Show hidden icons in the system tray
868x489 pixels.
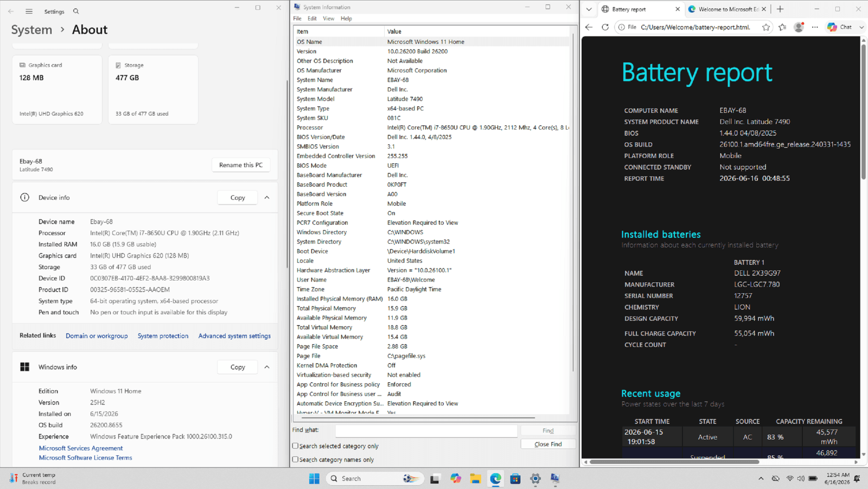click(x=761, y=479)
